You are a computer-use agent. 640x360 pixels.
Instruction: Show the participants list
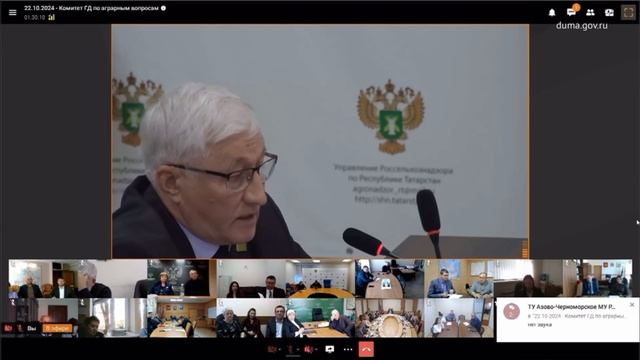click(590, 13)
